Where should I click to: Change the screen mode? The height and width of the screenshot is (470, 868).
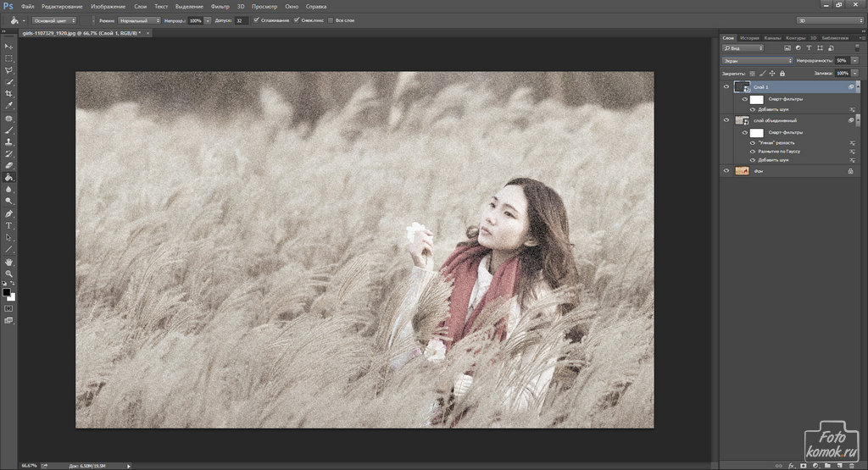(x=8, y=321)
